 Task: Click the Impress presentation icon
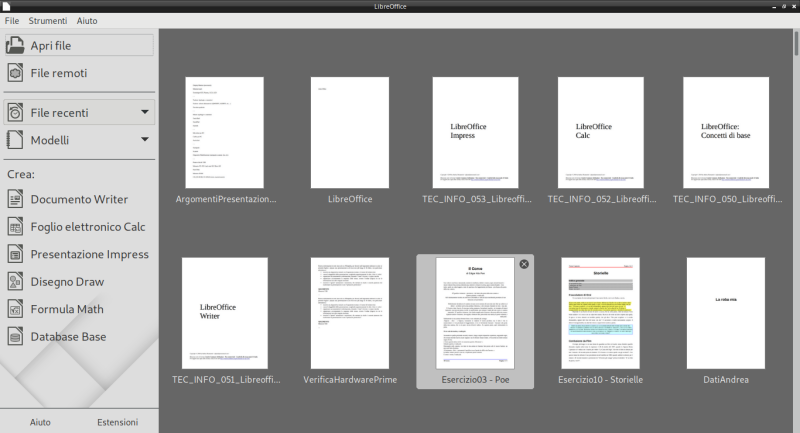pyautogui.click(x=16, y=254)
